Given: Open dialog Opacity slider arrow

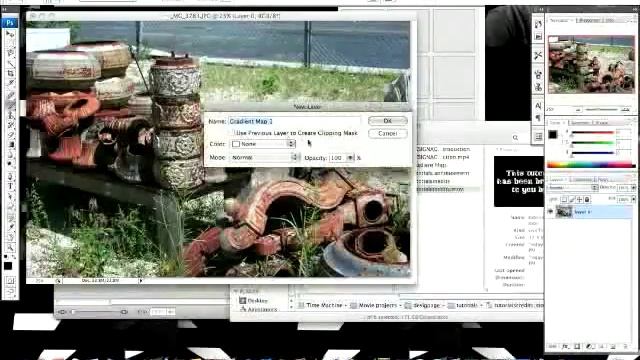Looking at the screenshot, I should (350, 158).
